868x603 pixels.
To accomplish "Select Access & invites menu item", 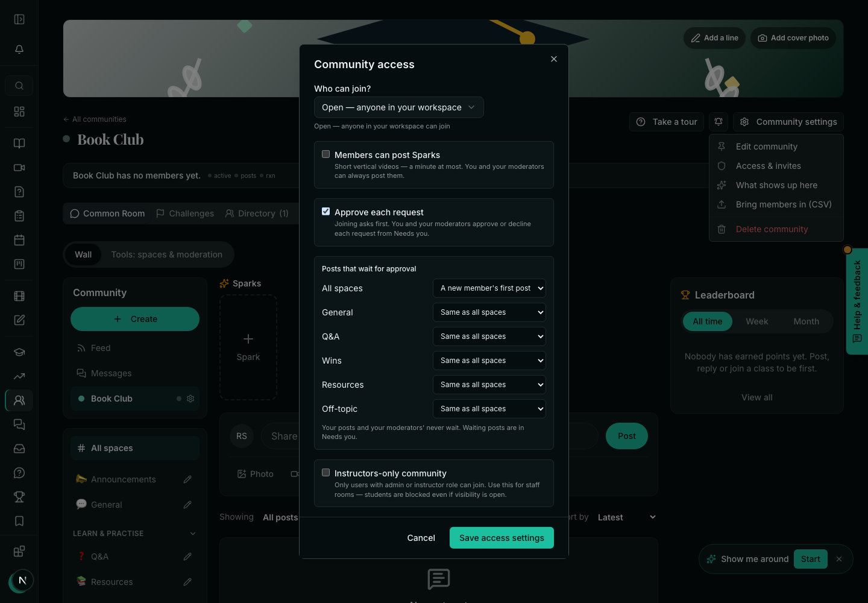I will point(776,166).
